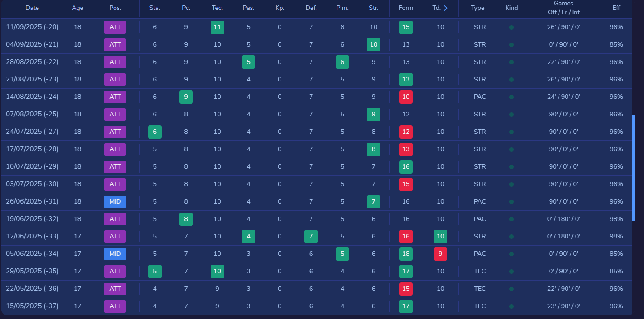This screenshot has height=319, width=644.
Task: Click the Kind column header
Action: point(511,8)
